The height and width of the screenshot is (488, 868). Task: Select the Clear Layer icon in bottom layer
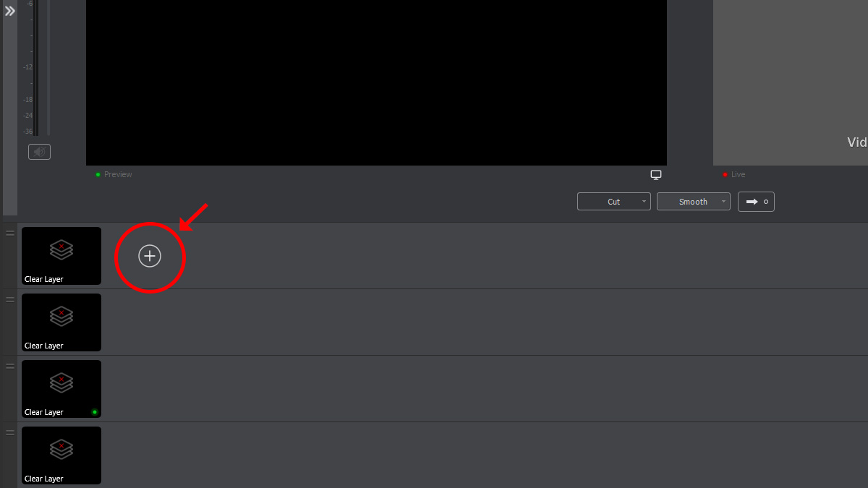click(x=61, y=449)
